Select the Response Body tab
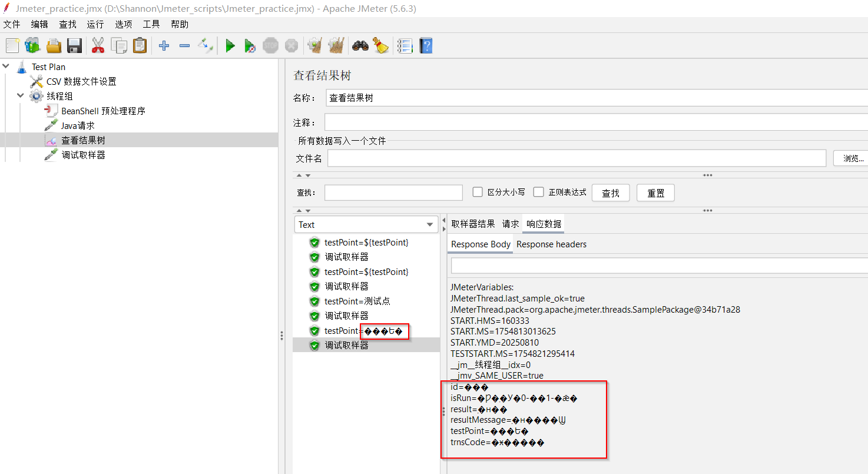The height and width of the screenshot is (474, 868). 481,244
